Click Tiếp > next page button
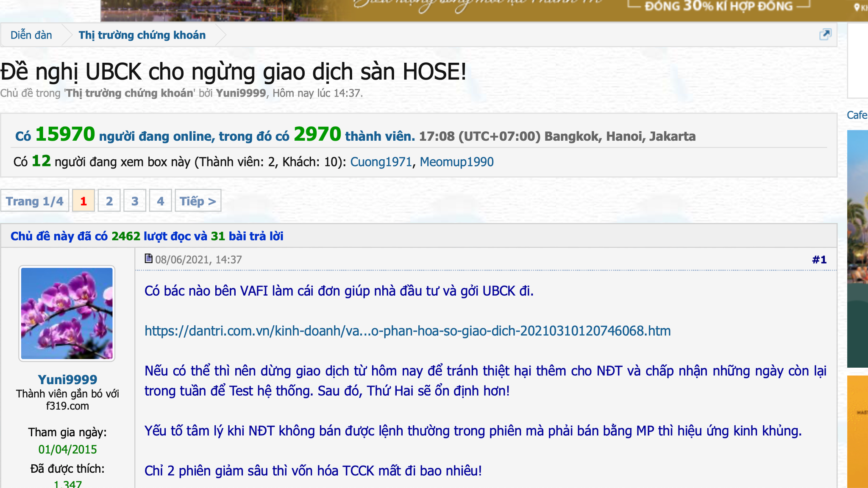868x488 pixels. tap(198, 201)
